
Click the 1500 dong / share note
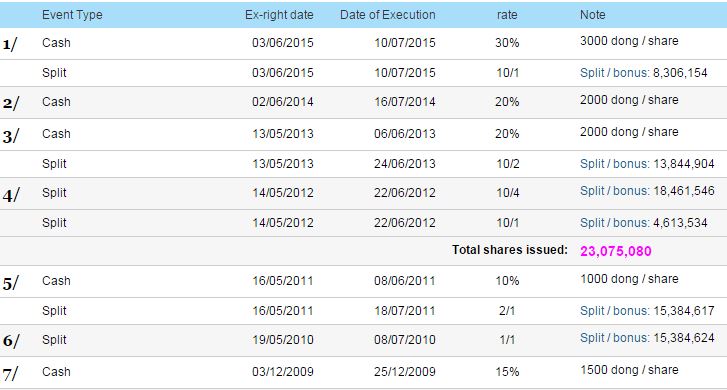[x=629, y=370]
